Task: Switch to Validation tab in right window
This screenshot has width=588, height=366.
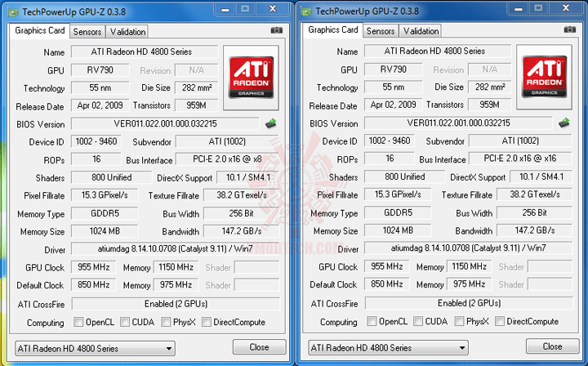Action: click(x=421, y=31)
